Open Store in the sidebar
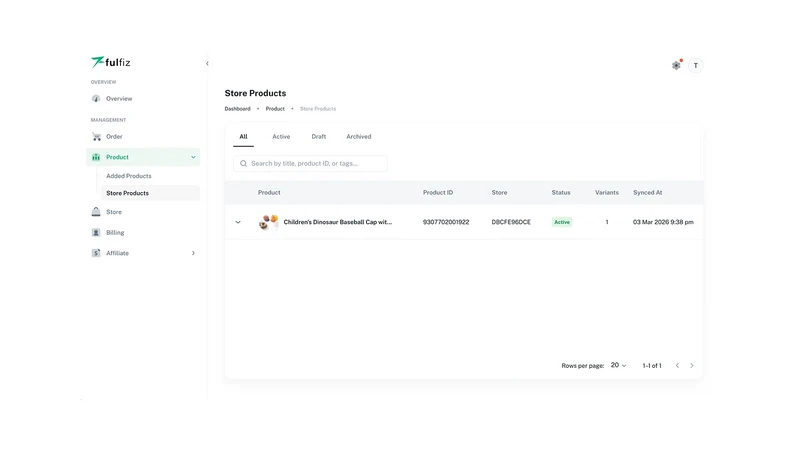 tap(143, 212)
